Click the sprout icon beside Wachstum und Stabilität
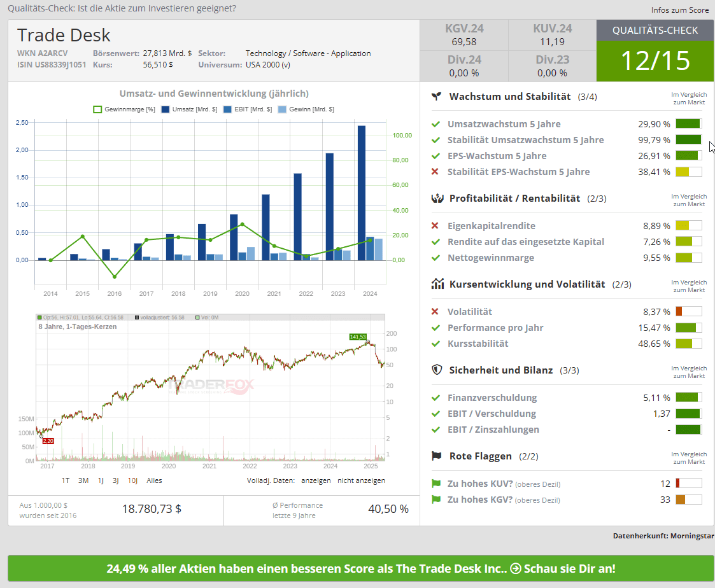This screenshot has height=588, width=715. coord(436,96)
